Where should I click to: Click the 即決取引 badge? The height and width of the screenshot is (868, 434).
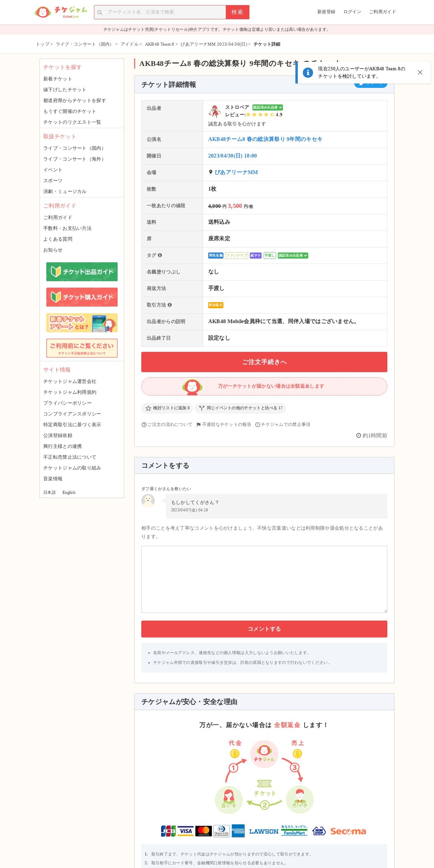216,305
